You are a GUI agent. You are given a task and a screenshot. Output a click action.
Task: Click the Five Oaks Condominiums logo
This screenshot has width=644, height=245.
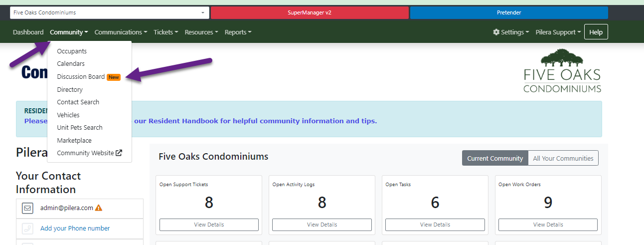click(562, 71)
